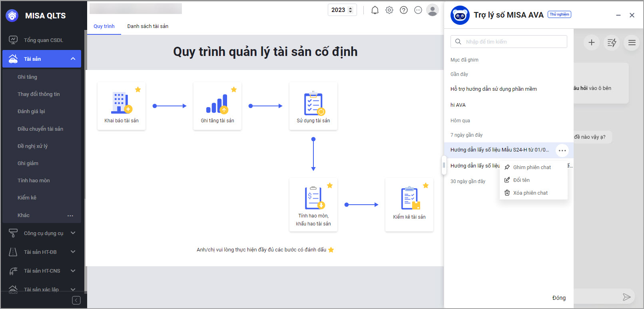Open chat Hướng dẫn lấy số liệu Mẫu S24-H
The width and height of the screenshot is (644, 309).
point(500,150)
